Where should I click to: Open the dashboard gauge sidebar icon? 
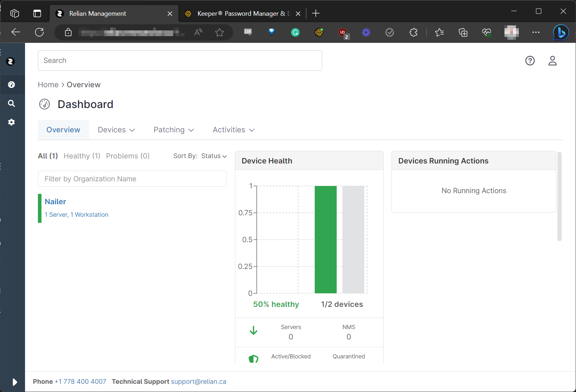tap(11, 85)
